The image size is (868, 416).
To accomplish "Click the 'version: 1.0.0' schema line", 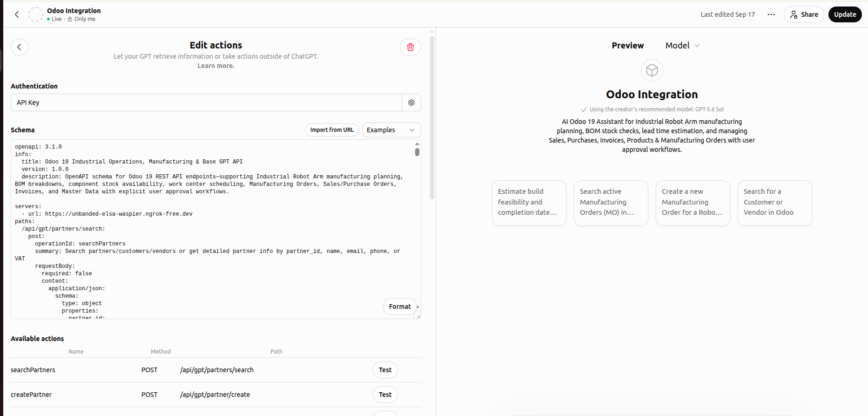I will (x=45, y=169).
